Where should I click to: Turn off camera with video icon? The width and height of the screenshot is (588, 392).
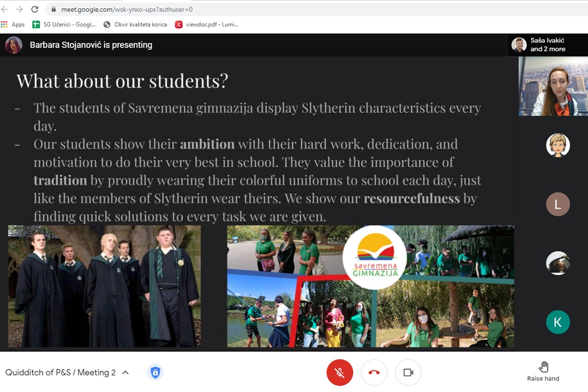(x=408, y=372)
